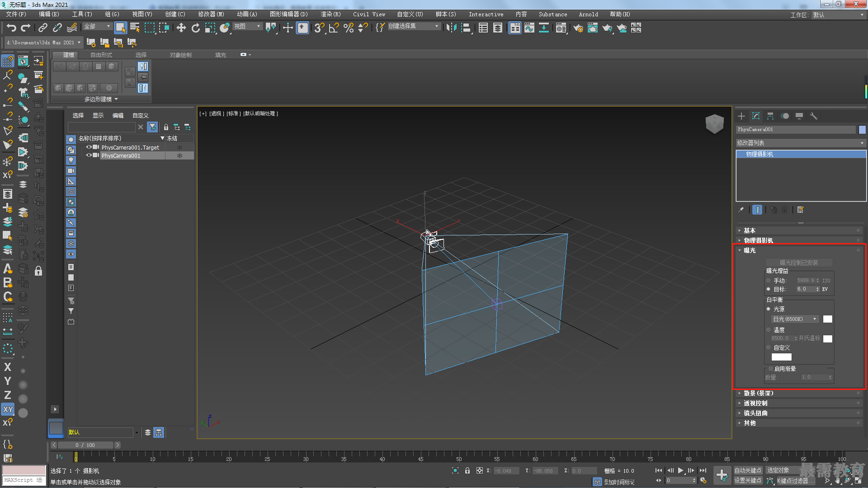Toggle freeze state of PhysCamera001
This screenshot has height=488, width=868.
point(179,155)
